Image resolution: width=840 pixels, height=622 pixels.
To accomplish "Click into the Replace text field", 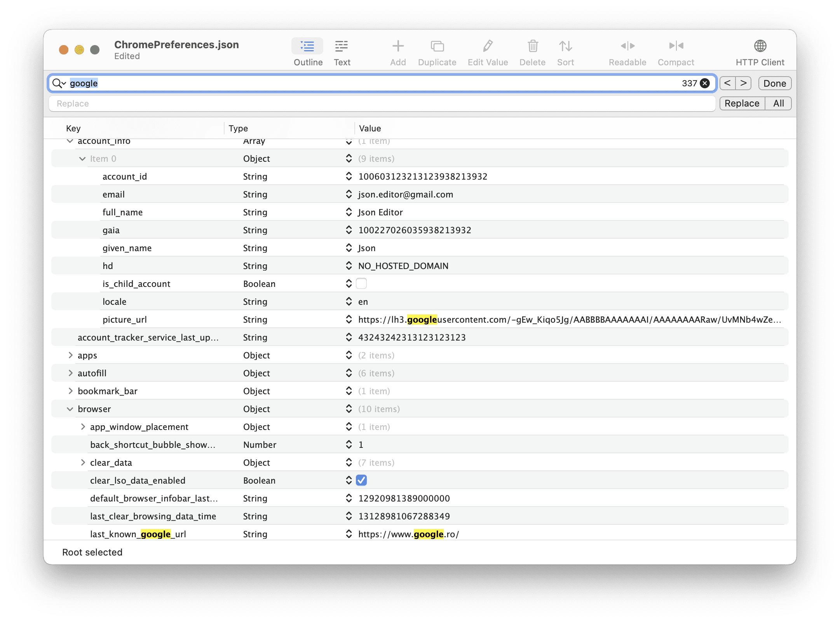I will pos(382,103).
